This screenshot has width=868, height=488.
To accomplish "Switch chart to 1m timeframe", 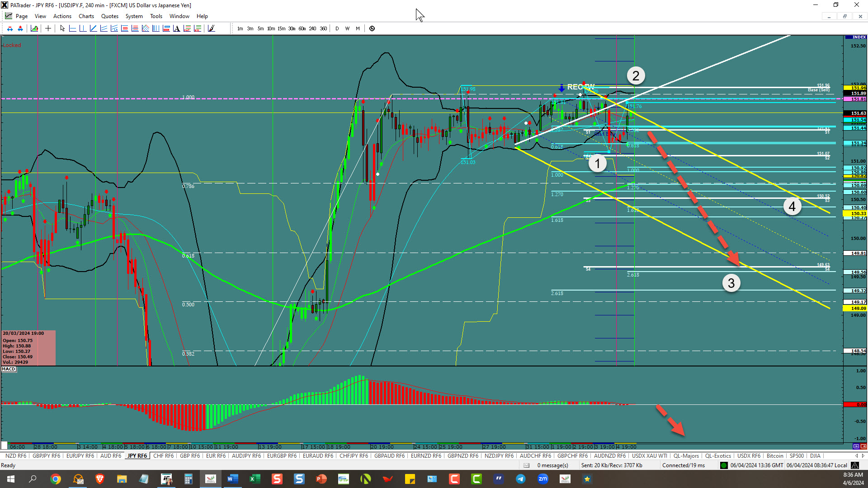I will [240, 28].
